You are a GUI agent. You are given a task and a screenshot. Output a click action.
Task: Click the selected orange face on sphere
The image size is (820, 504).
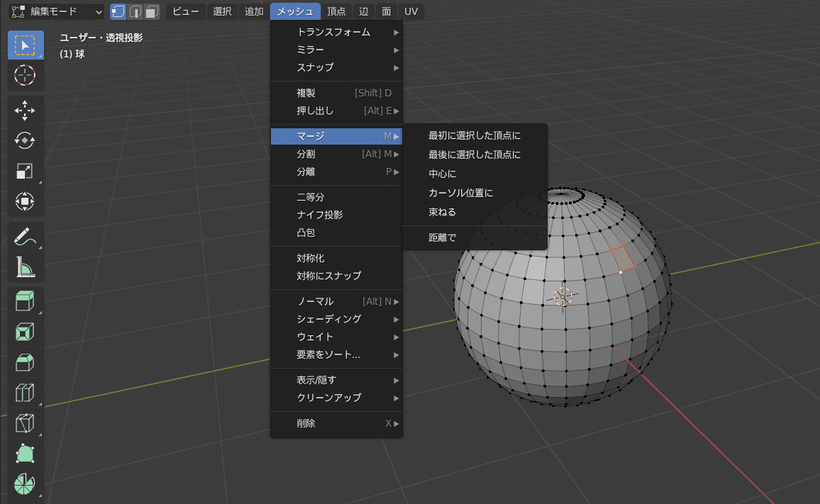[x=623, y=259]
